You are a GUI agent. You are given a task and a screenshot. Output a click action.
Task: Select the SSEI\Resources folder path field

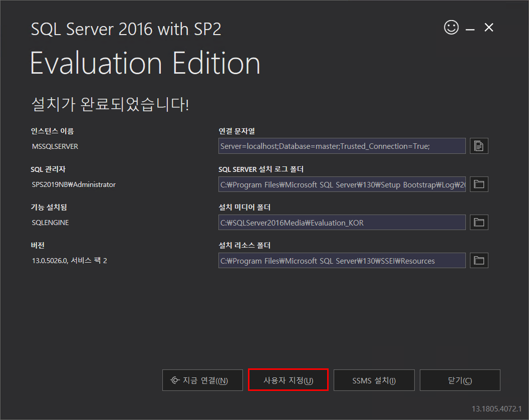pyautogui.click(x=342, y=260)
